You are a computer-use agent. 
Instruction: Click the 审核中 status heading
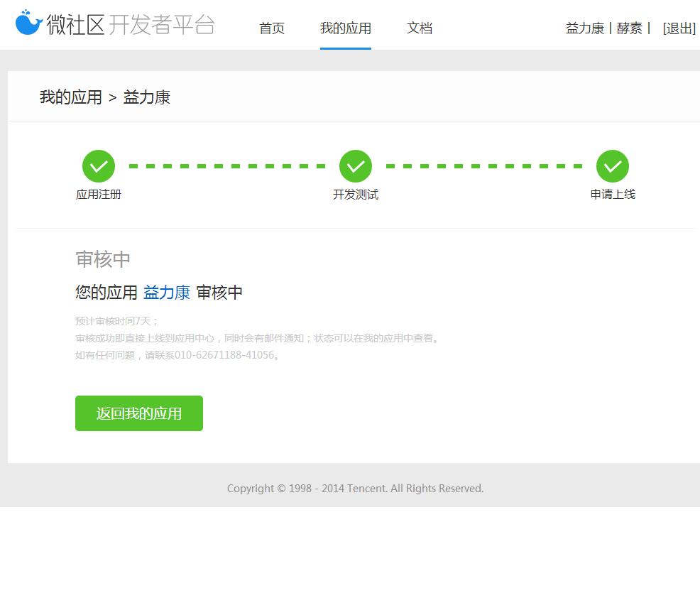pyautogui.click(x=103, y=259)
